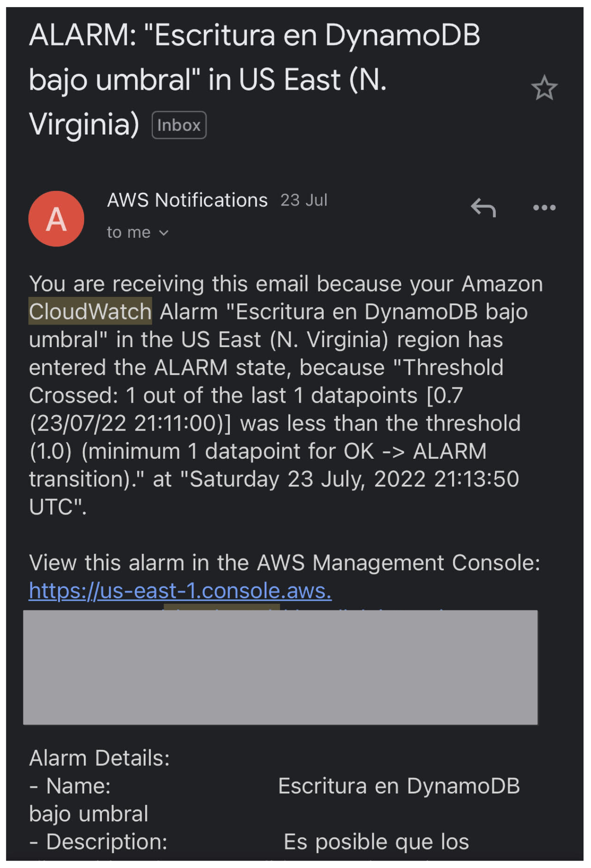
Task: Tap 'View this alarm in the AWS Management Console'
Action: click(x=284, y=563)
